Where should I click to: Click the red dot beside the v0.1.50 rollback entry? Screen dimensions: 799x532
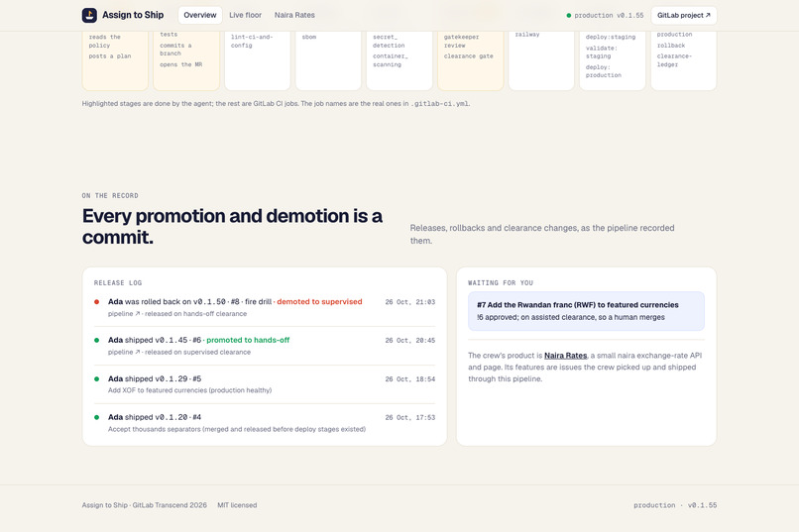tap(97, 302)
